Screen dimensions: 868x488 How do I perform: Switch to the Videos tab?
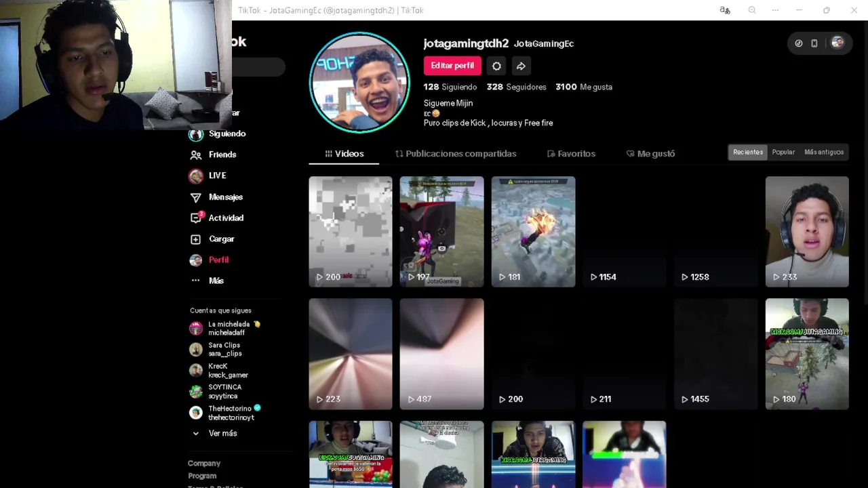[x=344, y=154]
